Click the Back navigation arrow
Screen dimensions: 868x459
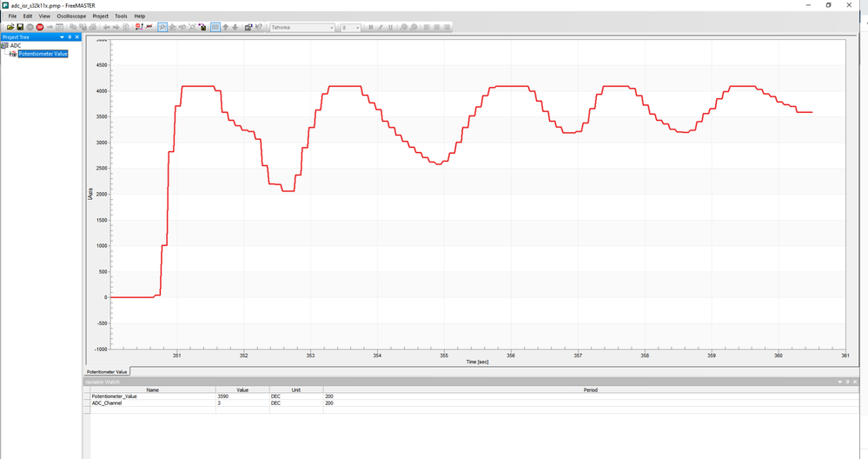pyautogui.click(x=106, y=27)
